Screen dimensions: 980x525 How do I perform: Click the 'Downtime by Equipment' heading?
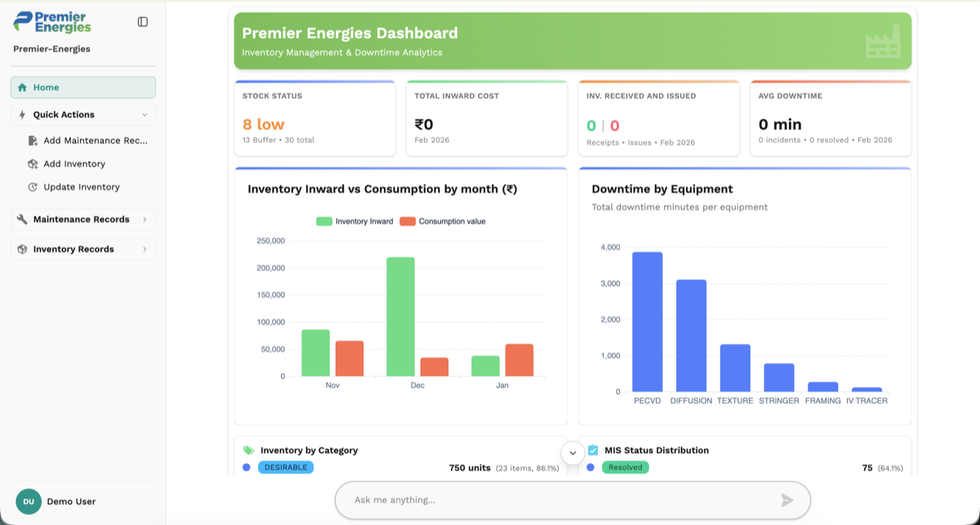(x=662, y=189)
